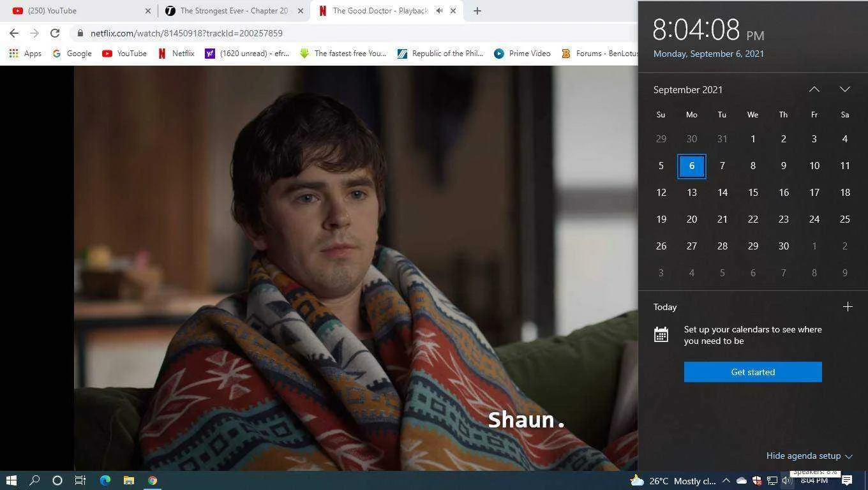The width and height of the screenshot is (868, 490).
Task: Open Windows Security tray icon
Action: coord(757,481)
